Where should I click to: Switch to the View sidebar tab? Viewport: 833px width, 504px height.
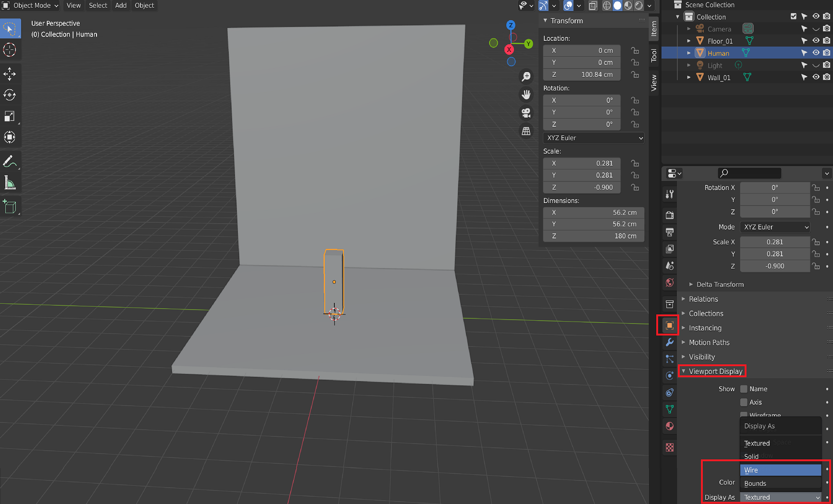point(653,83)
